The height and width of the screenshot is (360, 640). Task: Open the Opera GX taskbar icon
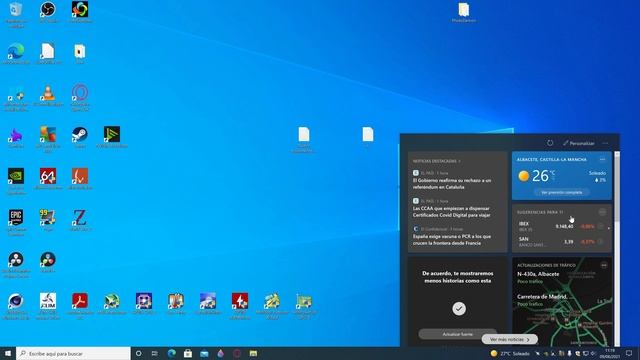(237, 353)
